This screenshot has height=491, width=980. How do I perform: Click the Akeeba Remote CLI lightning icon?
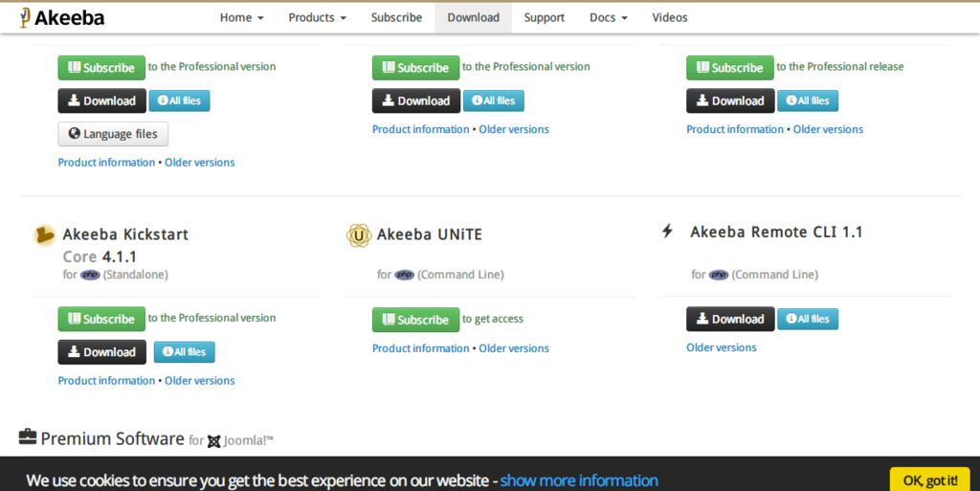pyautogui.click(x=668, y=232)
